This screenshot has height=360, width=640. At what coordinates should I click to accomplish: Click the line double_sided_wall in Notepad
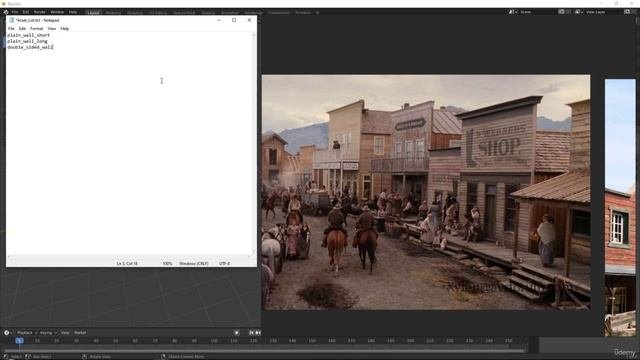pos(30,47)
